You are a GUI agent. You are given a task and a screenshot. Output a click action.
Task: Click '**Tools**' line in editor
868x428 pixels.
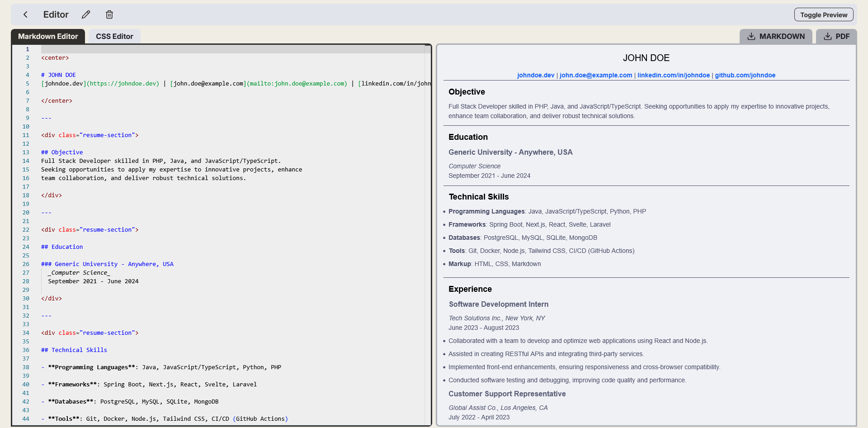pyautogui.click(x=165, y=419)
